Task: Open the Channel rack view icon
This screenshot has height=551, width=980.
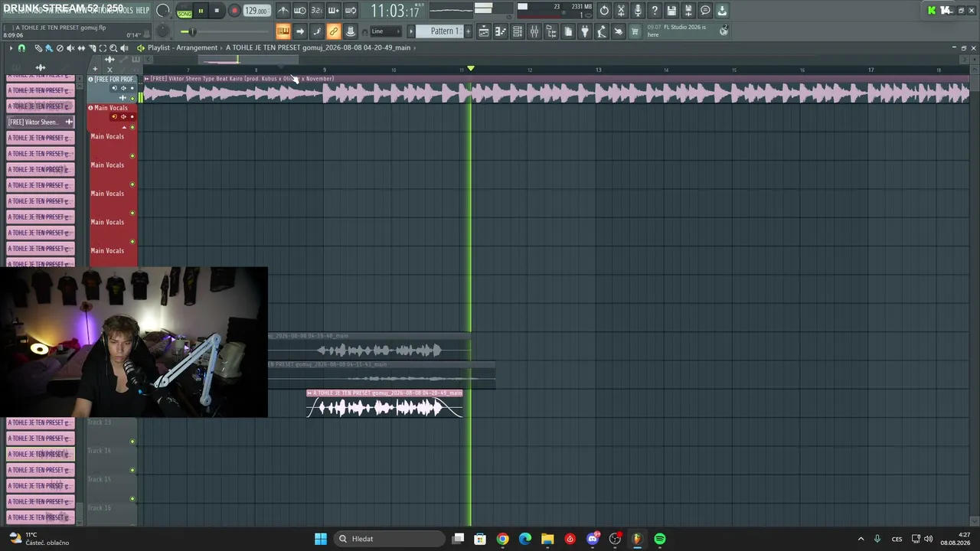Action: click(518, 31)
